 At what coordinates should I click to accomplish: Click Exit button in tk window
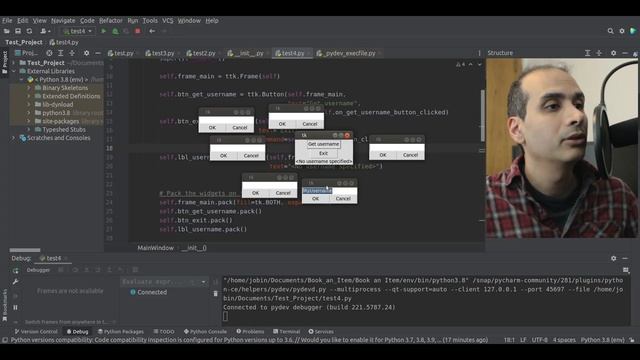pos(323,153)
